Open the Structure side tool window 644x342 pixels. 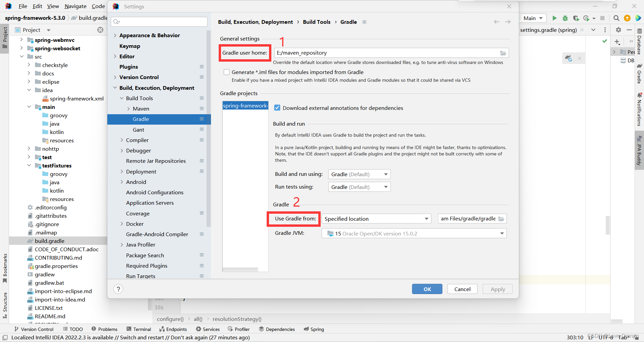click(5, 305)
